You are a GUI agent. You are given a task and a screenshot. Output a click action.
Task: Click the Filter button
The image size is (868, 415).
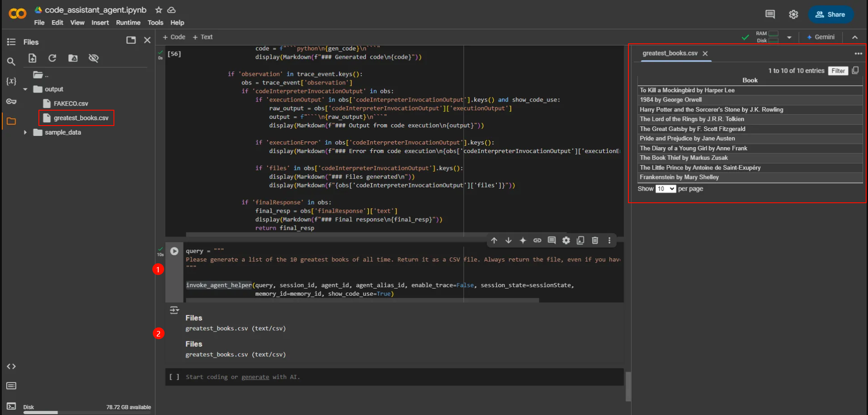pyautogui.click(x=838, y=71)
